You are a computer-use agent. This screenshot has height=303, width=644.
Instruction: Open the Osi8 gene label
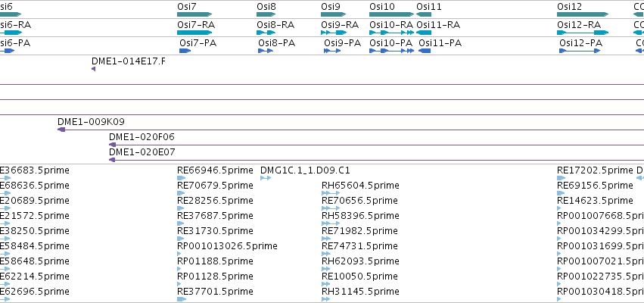tap(266, 7)
